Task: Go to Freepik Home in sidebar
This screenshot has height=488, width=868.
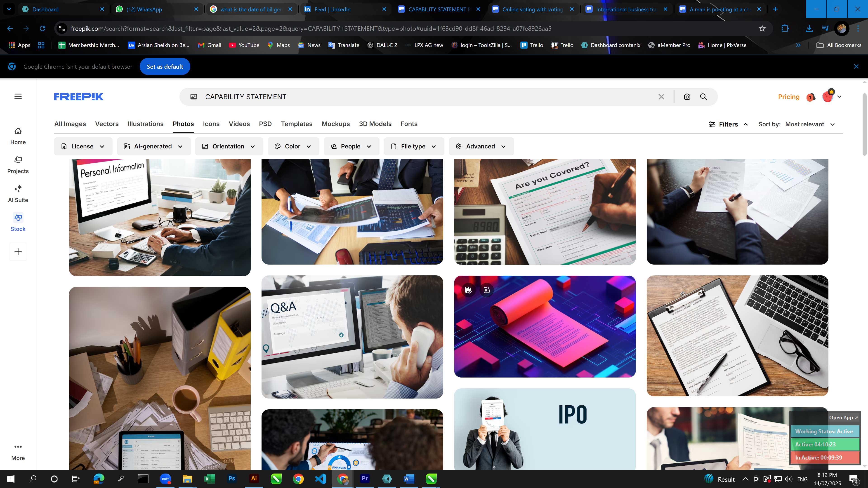Action: 18,136
